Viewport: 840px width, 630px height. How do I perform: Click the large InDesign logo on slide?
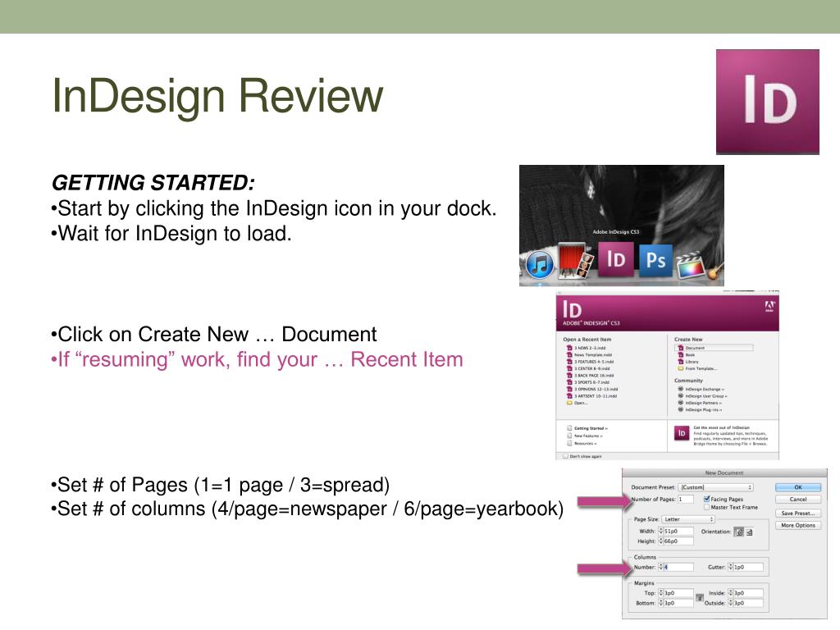767,102
